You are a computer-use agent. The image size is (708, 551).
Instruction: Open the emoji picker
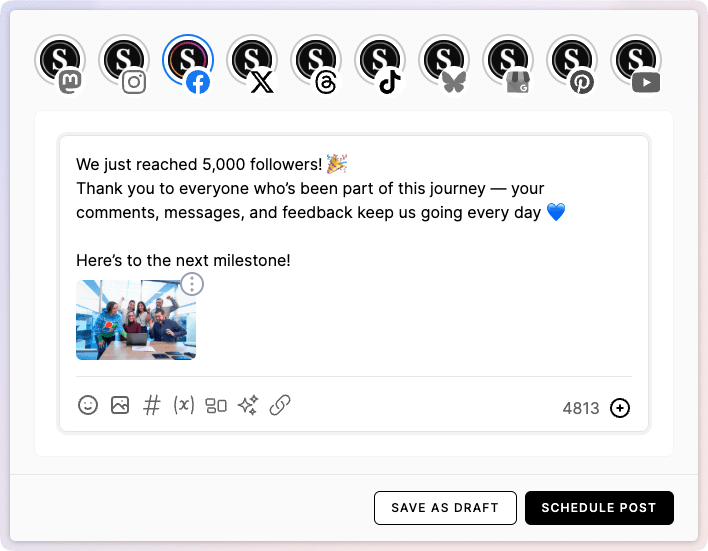pos(88,405)
